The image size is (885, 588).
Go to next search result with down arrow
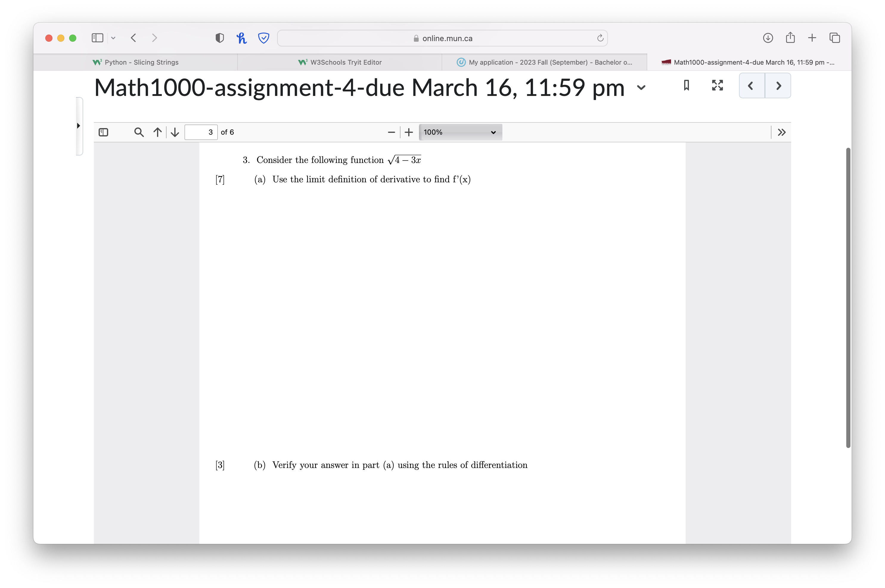174,132
